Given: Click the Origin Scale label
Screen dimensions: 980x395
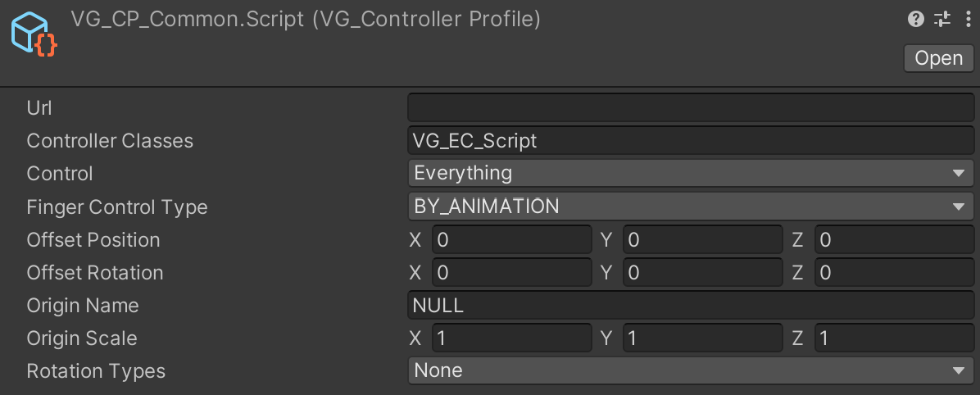Looking at the screenshot, I should pyautogui.click(x=82, y=338).
